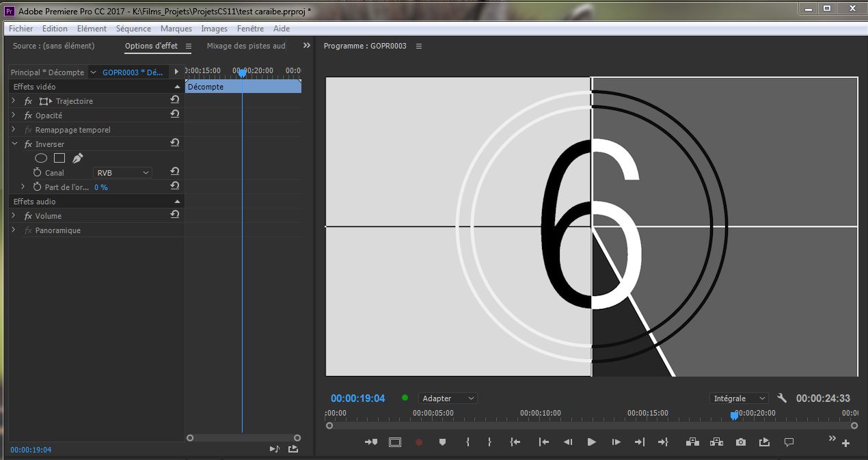Expand the Trajectoire effect properties
Screen dimensions: 868x460
point(14,100)
